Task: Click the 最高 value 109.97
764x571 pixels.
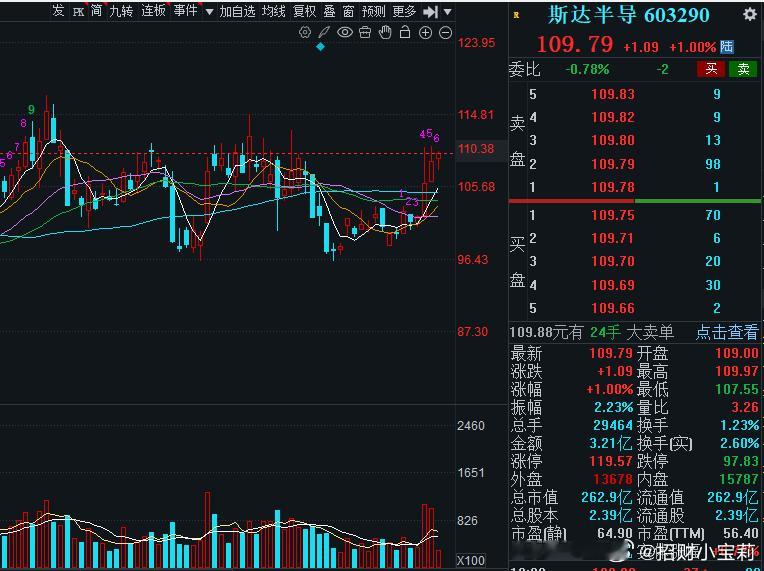Action: tap(737, 371)
